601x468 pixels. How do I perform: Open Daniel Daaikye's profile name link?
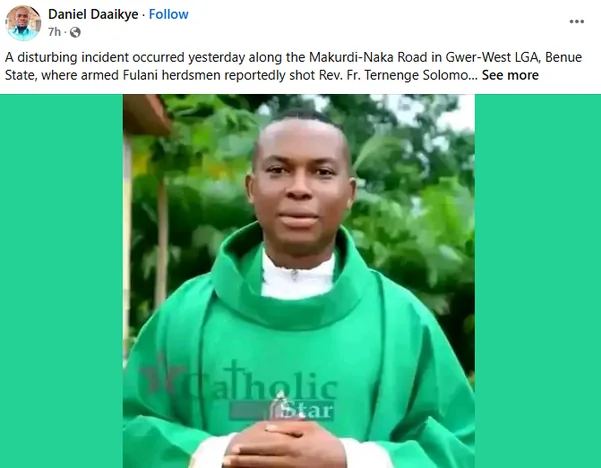coord(93,14)
